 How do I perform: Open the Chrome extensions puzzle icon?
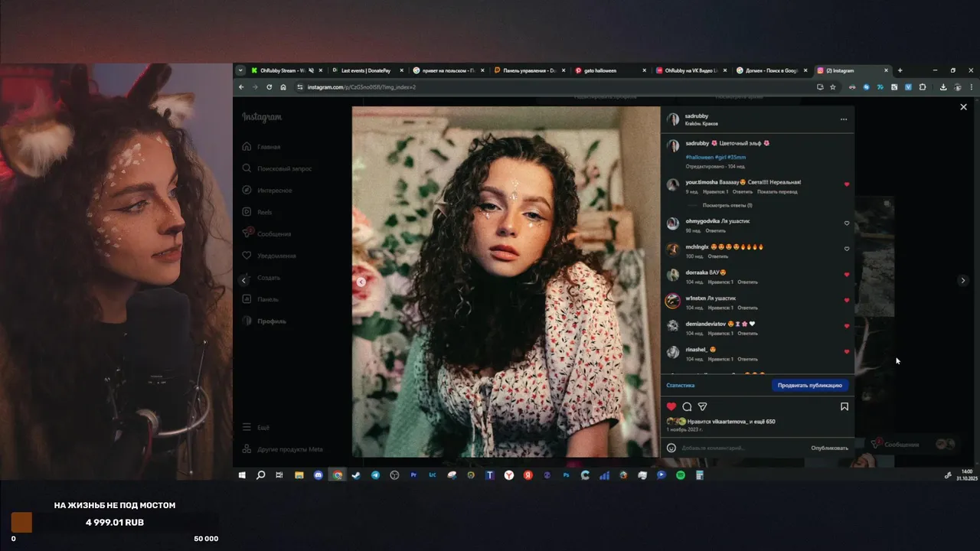point(923,87)
